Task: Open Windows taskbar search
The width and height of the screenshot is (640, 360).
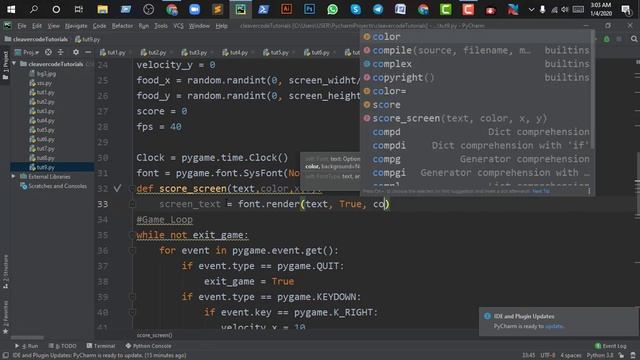Action: [33, 9]
